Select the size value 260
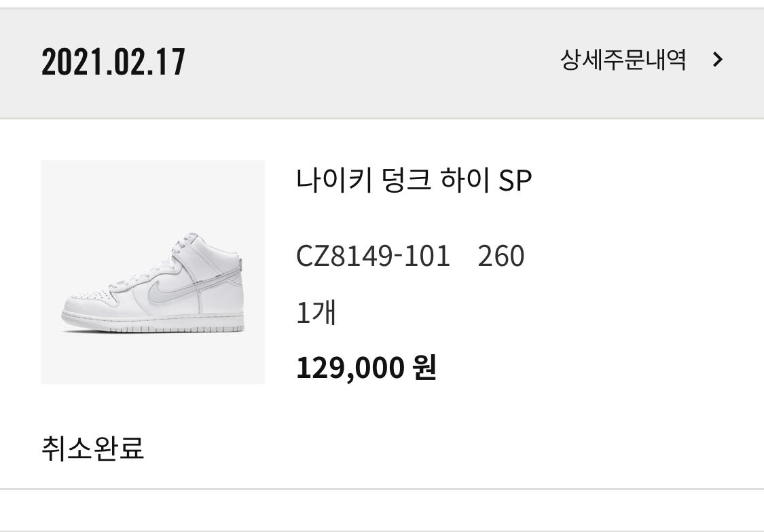The image size is (764, 532). (501, 256)
